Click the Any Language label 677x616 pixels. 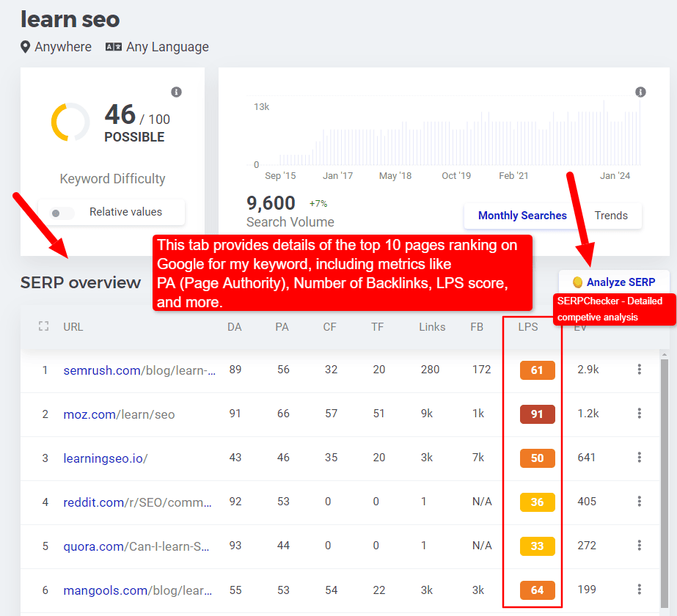(x=167, y=47)
